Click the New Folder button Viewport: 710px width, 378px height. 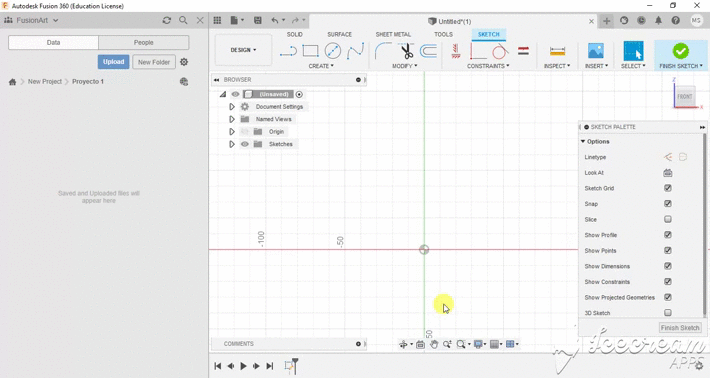154,62
